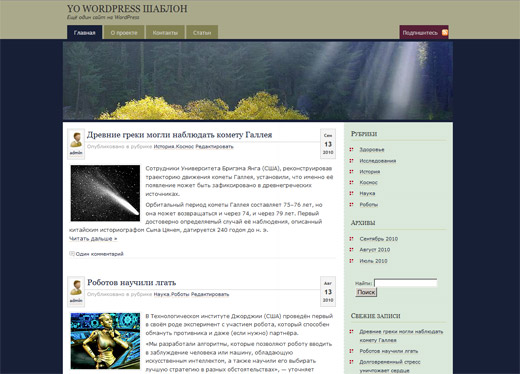Image resolution: width=520 pixels, height=374 pixels.
Task: Click the forest header banner image
Action: tap(258, 81)
